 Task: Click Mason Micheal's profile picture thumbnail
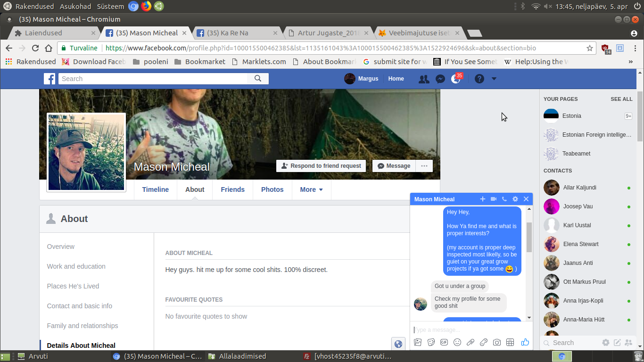click(x=86, y=152)
